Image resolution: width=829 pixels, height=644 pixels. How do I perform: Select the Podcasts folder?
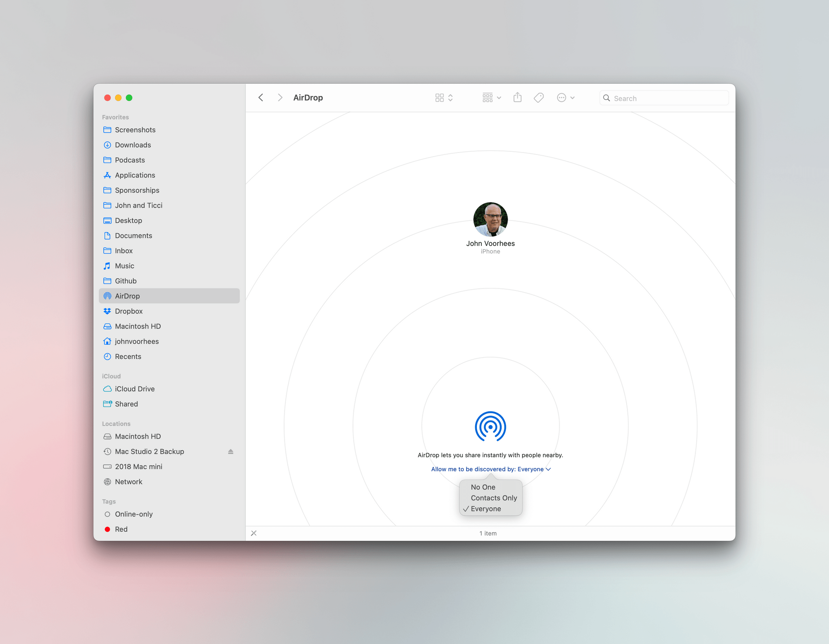pos(169,160)
